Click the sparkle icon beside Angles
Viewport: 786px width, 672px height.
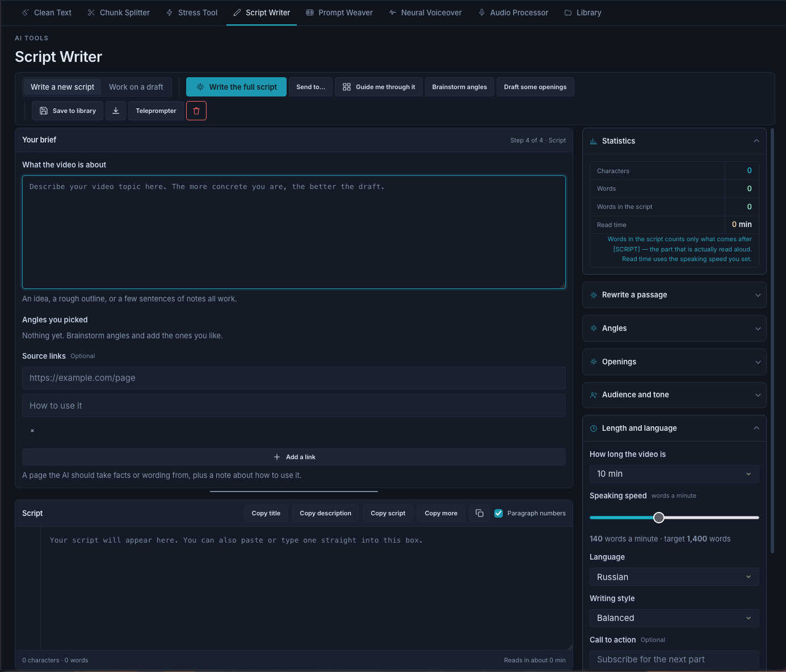tap(594, 328)
